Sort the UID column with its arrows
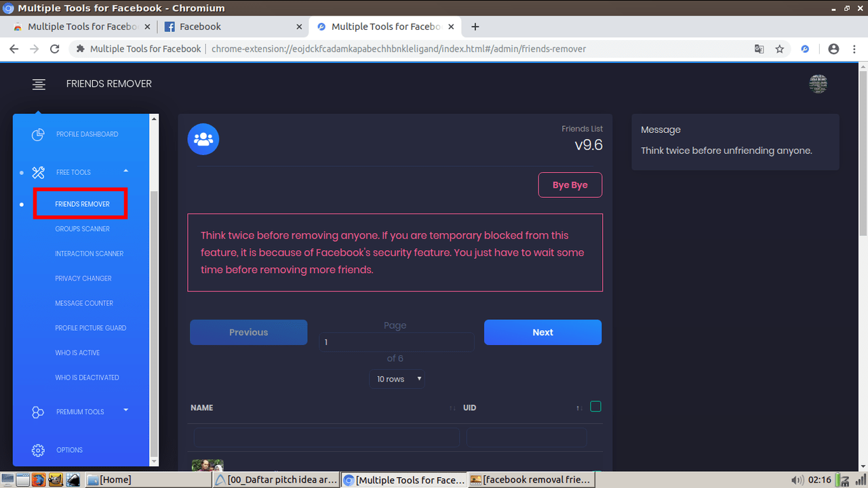The width and height of the screenshot is (868, 488). pos(579,408)
